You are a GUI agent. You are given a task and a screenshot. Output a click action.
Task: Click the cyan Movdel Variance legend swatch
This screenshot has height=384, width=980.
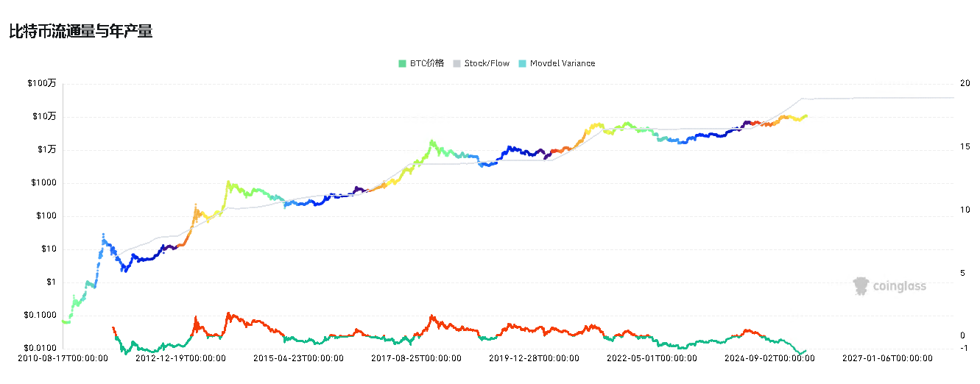[523, 63]
